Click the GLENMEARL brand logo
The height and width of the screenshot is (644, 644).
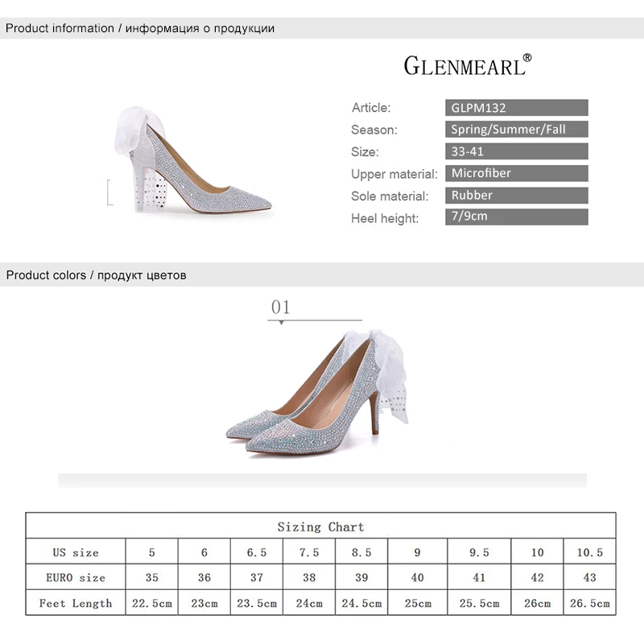click(468, 65)
